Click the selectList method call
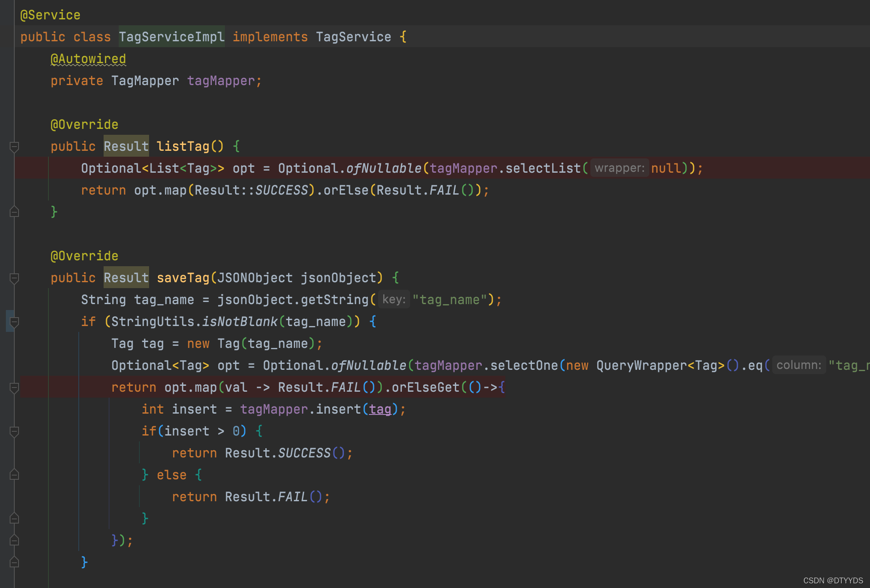The width and height of the screenshot is (870, 588). click(x=543, y=168)
